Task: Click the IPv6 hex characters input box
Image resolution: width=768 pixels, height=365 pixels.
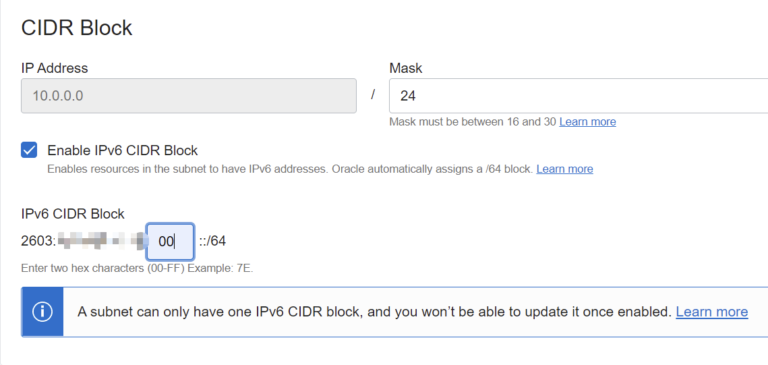Action: coord(170,241)
